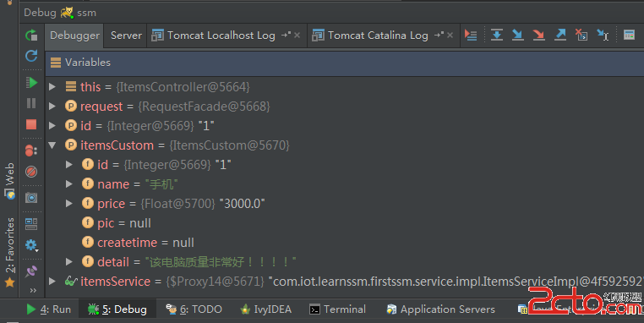Click Step Into blue arrow icon
This screenshot has width=644, height=323.
pos(518,35)
